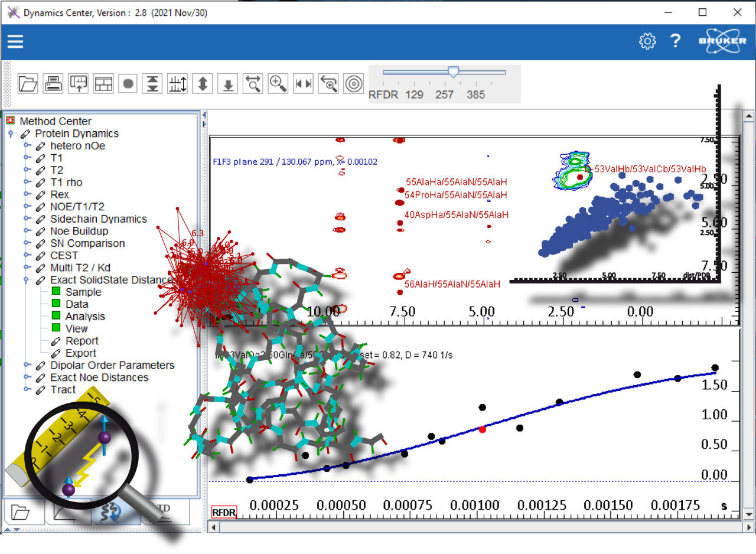Open settings via the gear icon
The height and width of the screenshot is (554, 756).
pyautogui.click(x=647, y=41)
